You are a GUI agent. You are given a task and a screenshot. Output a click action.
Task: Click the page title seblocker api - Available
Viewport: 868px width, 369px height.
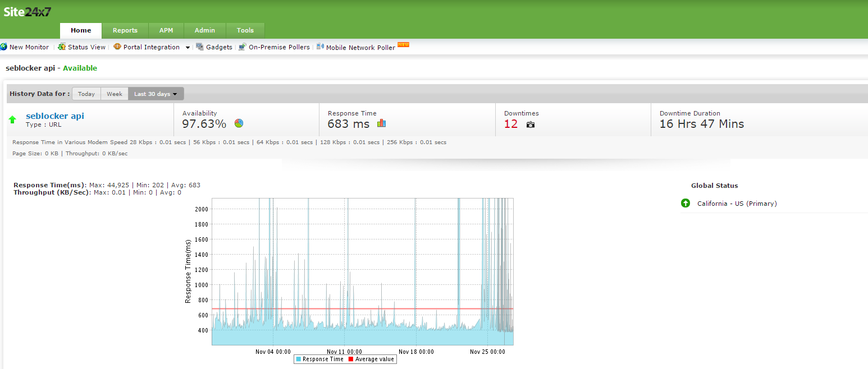tap(51, 68)
